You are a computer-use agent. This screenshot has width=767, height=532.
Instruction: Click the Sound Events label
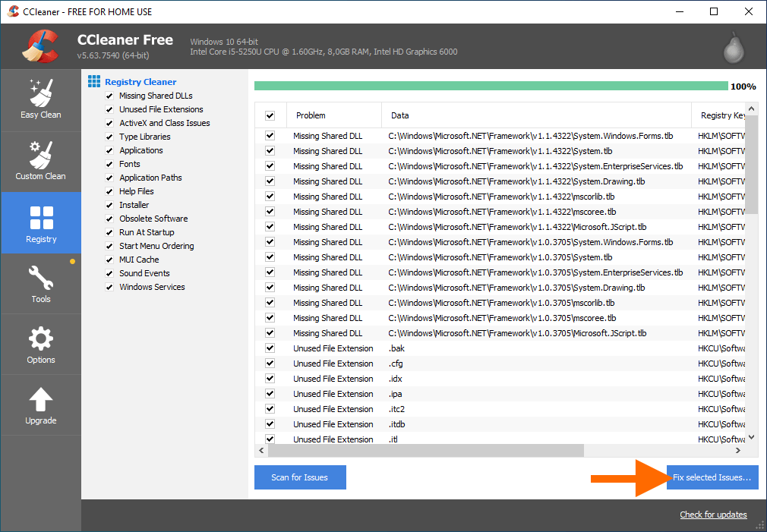[144, 273]
